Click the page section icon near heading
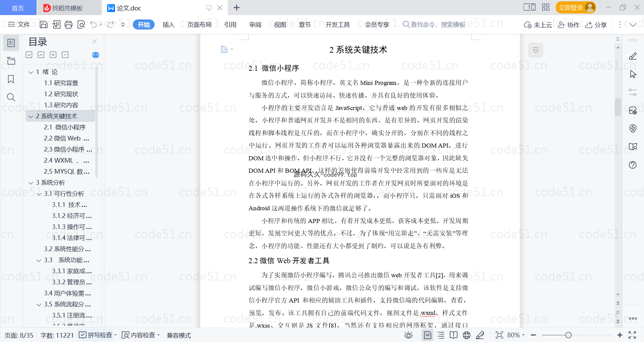644x342 pixels. point(224,50)
